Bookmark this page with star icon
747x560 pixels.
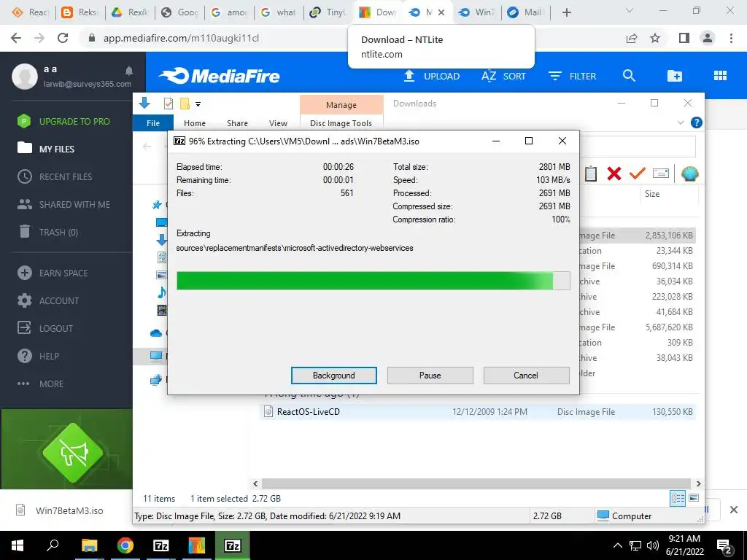pos(655,38)
